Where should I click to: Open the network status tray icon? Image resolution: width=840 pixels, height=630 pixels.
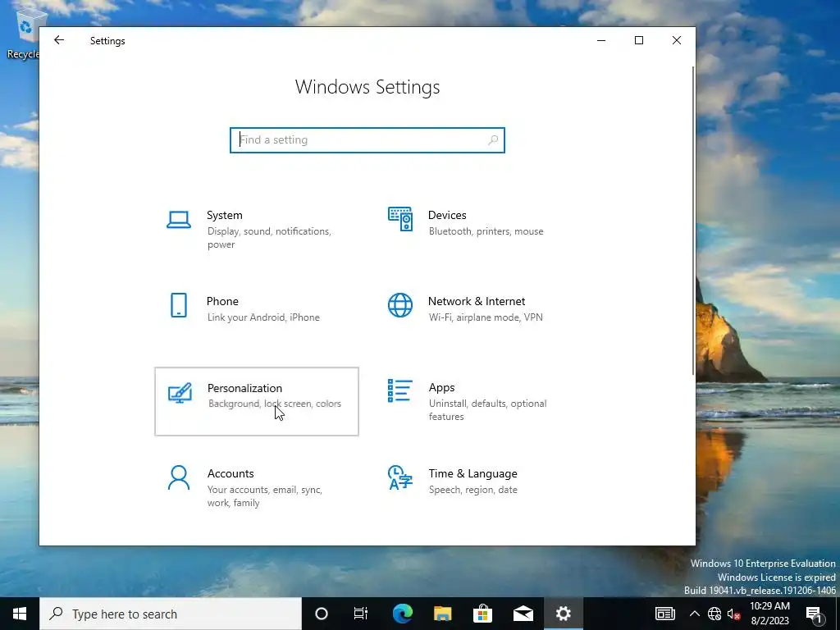click(714, 614)
